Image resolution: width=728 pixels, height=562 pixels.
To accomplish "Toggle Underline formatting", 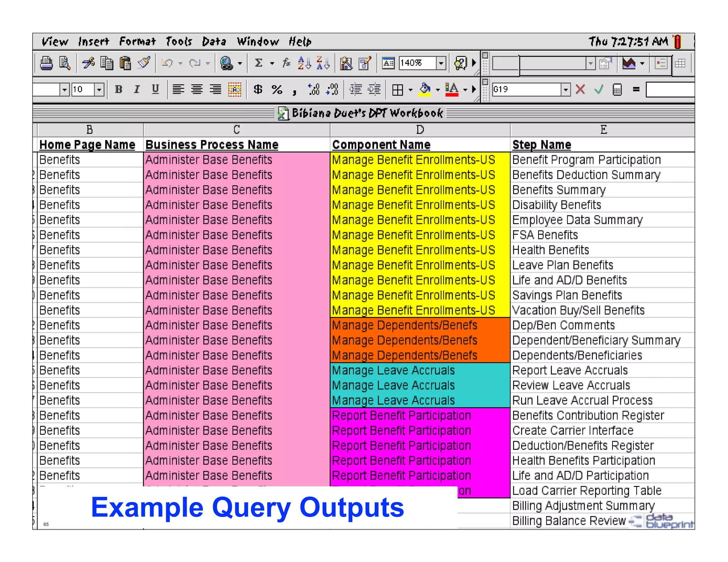I will (155, 89).
